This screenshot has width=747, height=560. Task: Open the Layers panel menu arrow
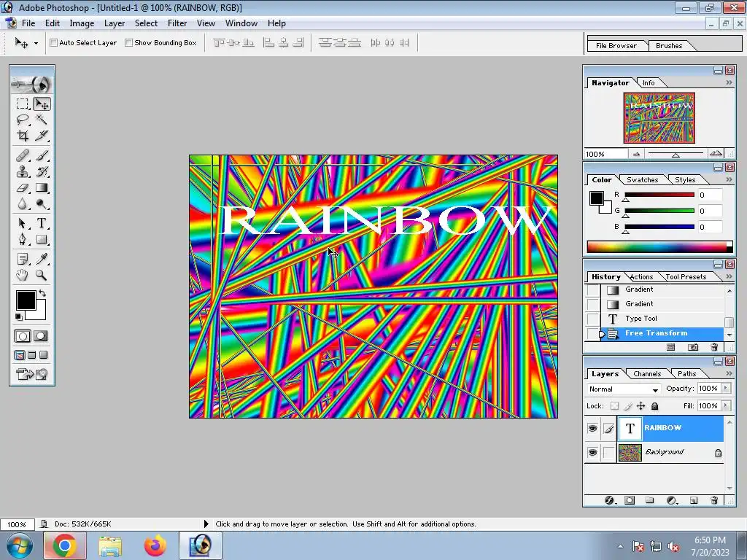pos(729,374)
